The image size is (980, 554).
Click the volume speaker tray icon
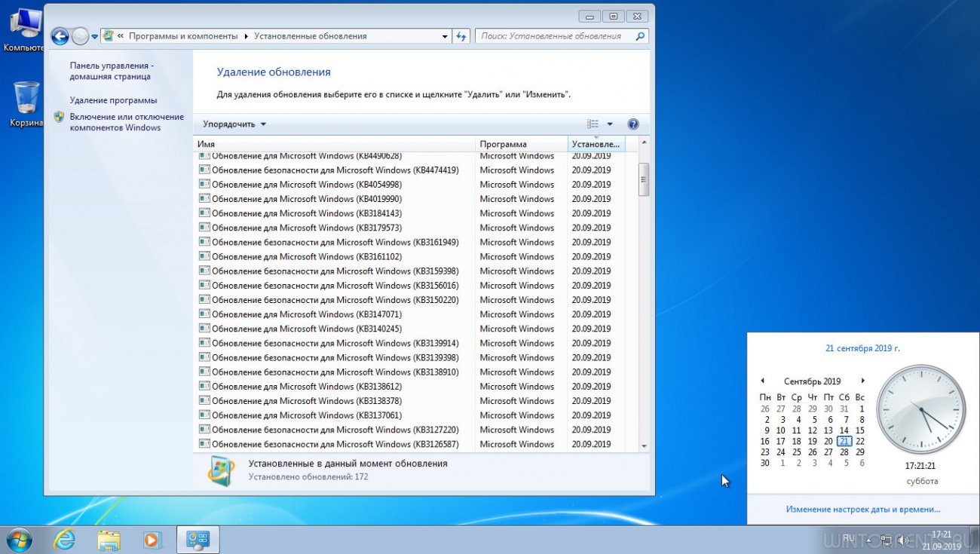coord(902,540)
